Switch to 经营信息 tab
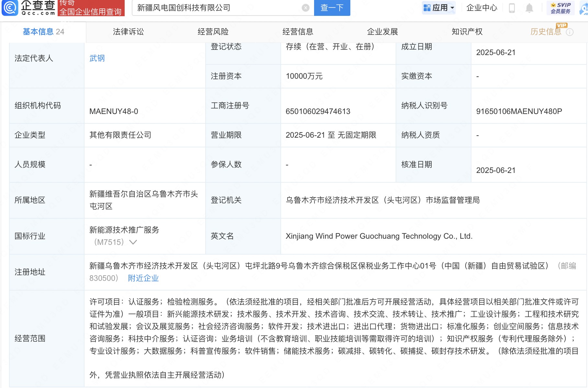This screenshot has height=388, width=588. pos(298,32)
